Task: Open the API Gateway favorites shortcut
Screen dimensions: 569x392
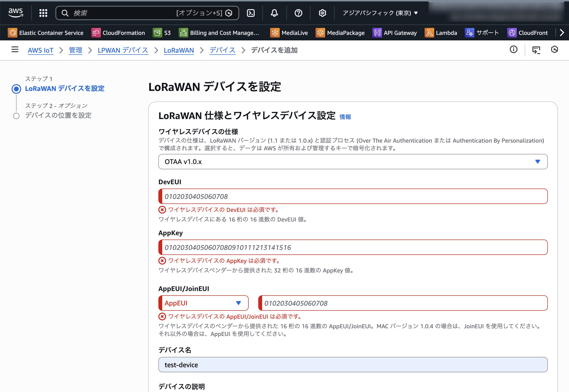Action: coord(394,33)
